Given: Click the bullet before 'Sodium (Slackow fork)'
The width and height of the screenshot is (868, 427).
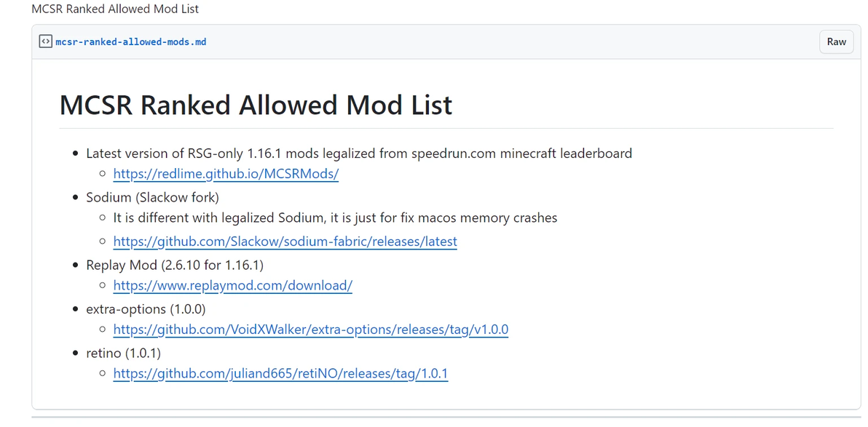Looking at the screenshot, I should [76, 198].
